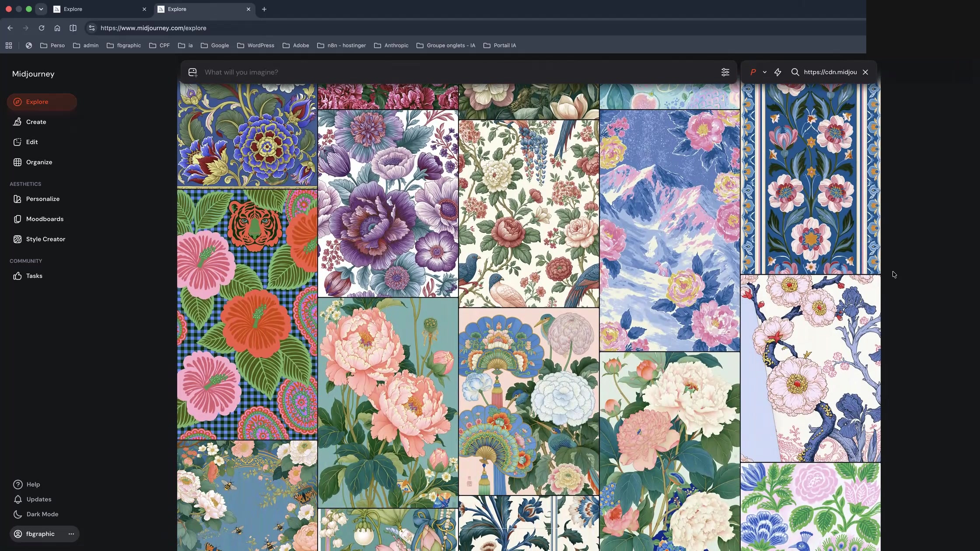Reload the current page

[42, 28]
